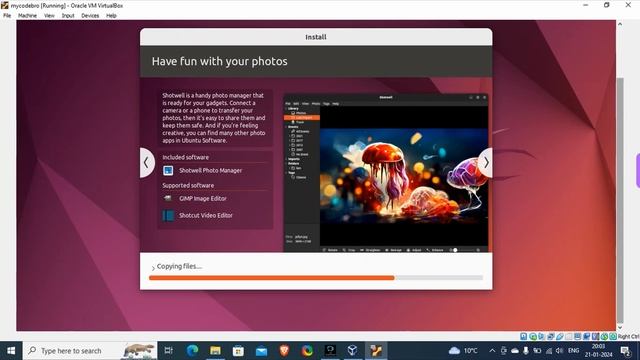
Task: Open the Windows notification center
Action: pos(625,351)
